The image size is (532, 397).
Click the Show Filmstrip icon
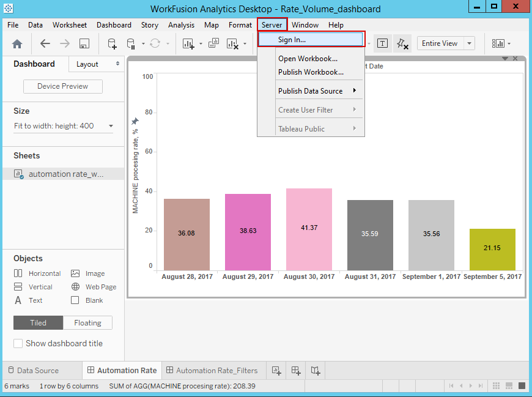tap(509, 386)
